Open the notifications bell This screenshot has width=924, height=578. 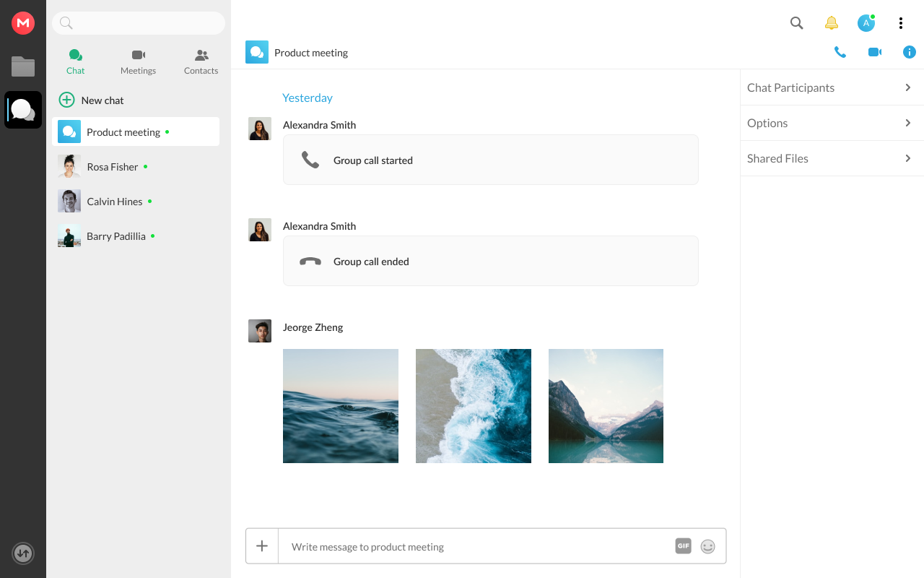point(832,23)
